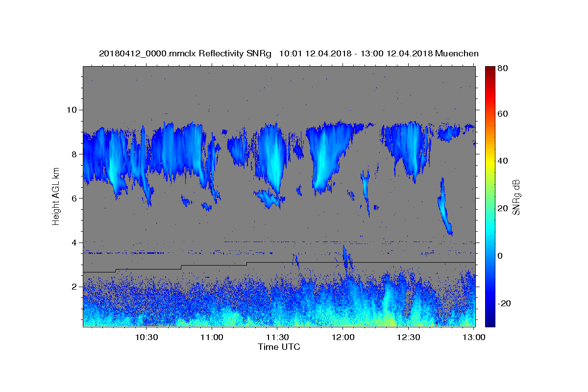The image size is (588, 392).
Task: Click the 12:00 time tick label
Action: pyautogui.click(x=343, y=337)
